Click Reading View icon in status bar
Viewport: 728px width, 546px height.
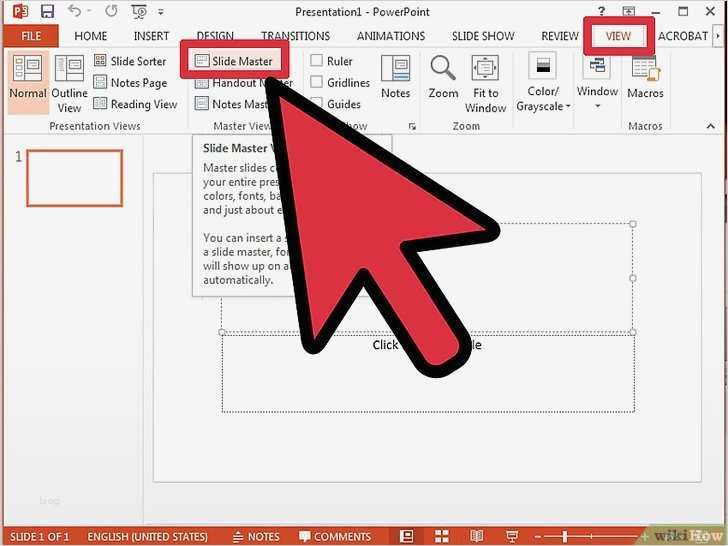pyautogui.click(x=476, y=537)
